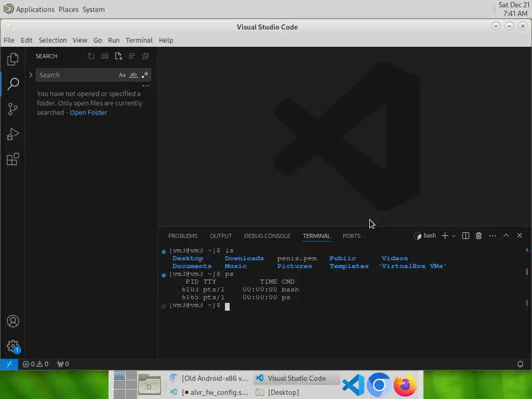Toggle Use Regular Expression in search box
Screen dimensions: 532x399
(145, 75)
